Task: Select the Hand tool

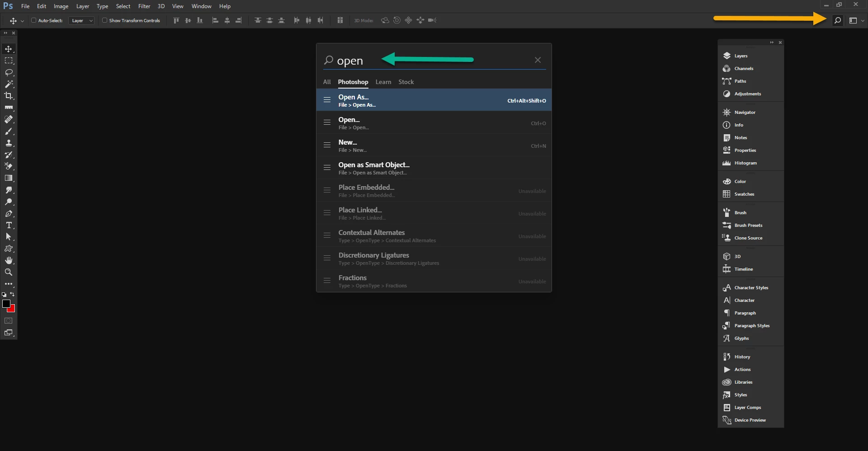Action: coord(9,260)
